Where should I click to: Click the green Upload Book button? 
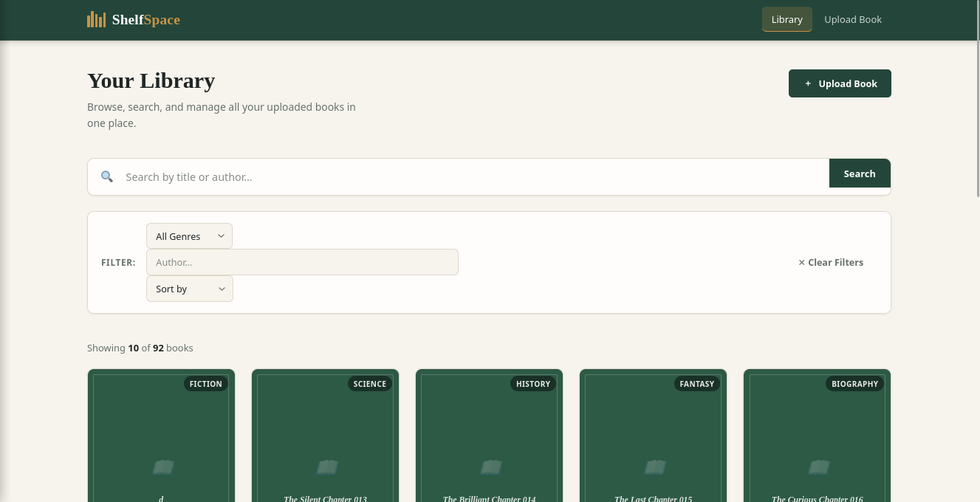click(x=840, y=83)
